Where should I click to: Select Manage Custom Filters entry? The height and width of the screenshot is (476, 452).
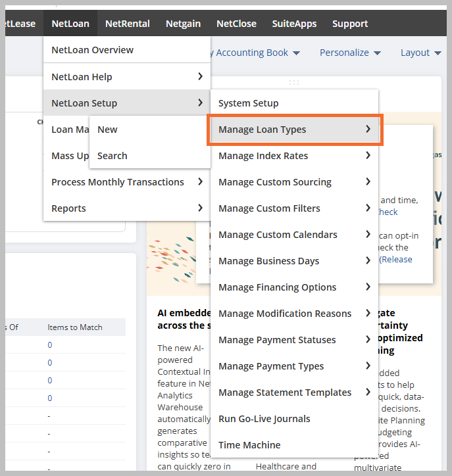(294, 208)
